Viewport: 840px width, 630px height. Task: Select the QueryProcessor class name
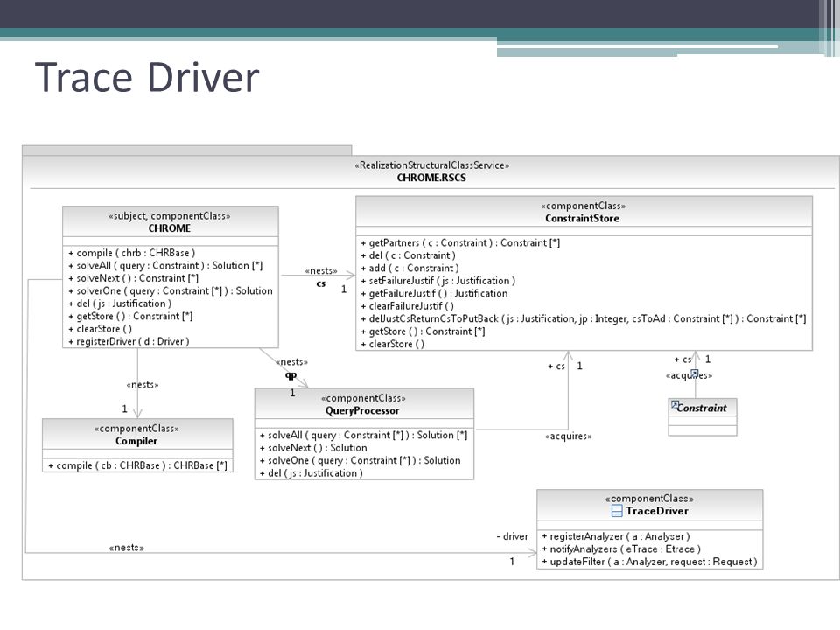point(362,411)
